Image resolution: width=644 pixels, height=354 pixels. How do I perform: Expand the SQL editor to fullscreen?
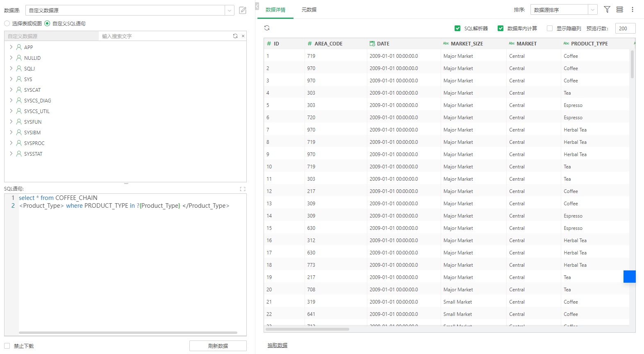[x=243, y=189]
